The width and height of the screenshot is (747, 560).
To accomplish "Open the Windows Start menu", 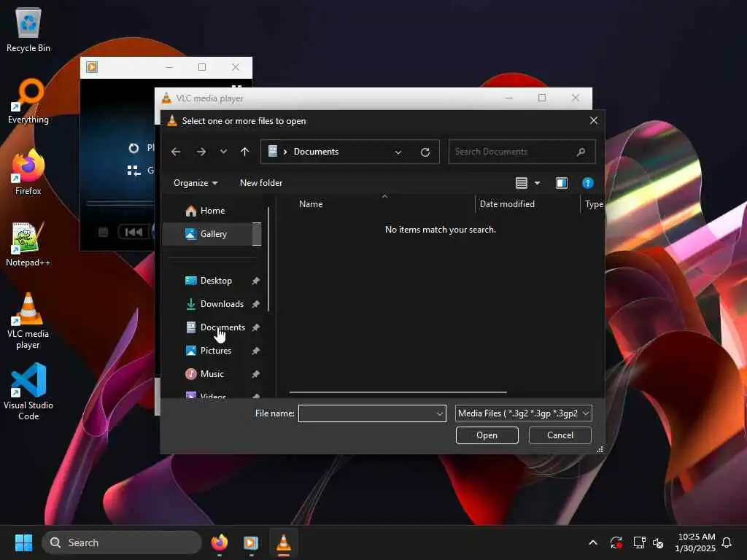I will 23,542.
